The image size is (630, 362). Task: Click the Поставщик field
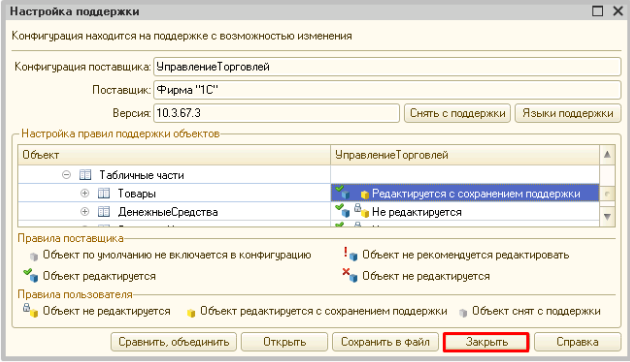[387, 90]
